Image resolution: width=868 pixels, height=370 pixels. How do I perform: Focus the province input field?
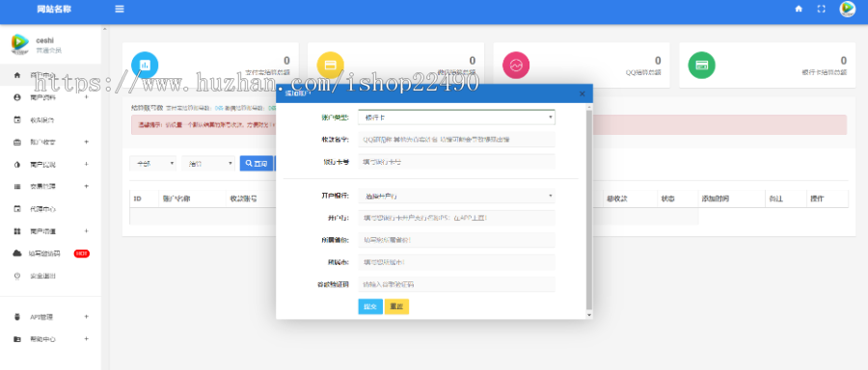pyautogui.click(x=457, y=240)
